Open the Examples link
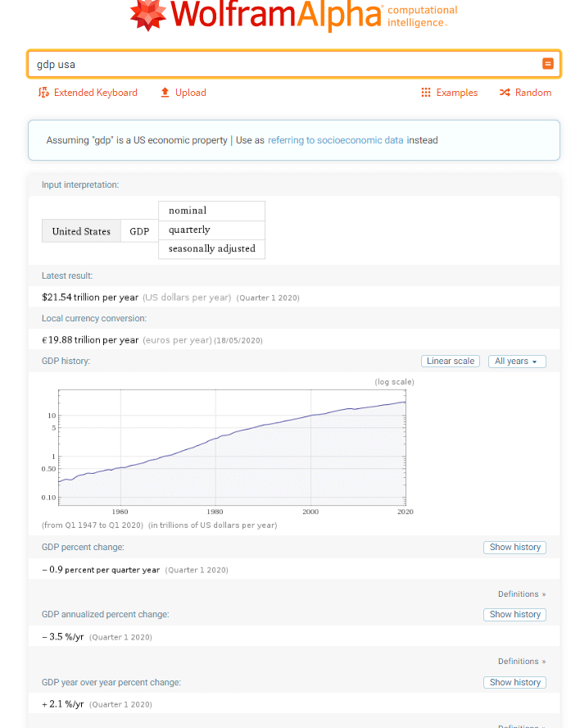571x728 pixels. [457, 93]
